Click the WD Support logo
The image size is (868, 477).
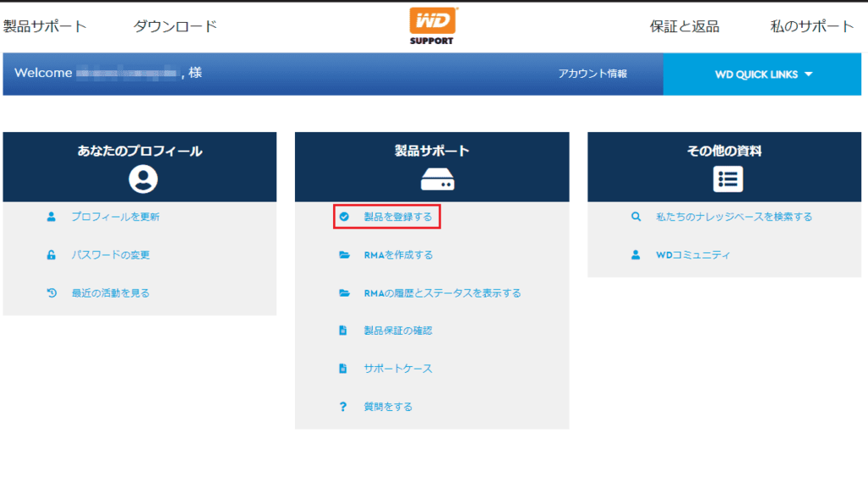pyautogui.click(x=432, y=25)
